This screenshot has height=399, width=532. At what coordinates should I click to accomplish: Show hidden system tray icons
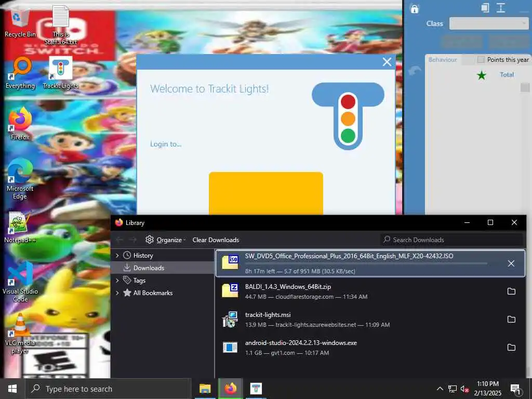pos(440,389)
